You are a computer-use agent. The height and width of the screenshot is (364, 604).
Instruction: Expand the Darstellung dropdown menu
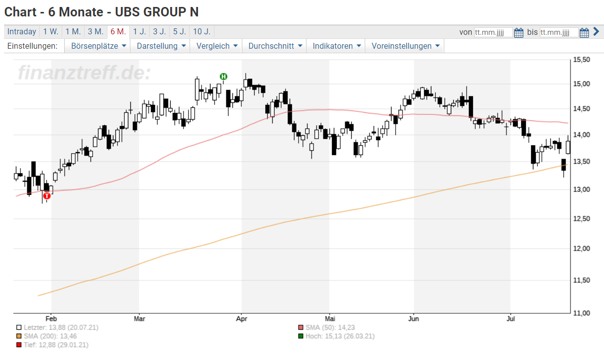(161, 46)
